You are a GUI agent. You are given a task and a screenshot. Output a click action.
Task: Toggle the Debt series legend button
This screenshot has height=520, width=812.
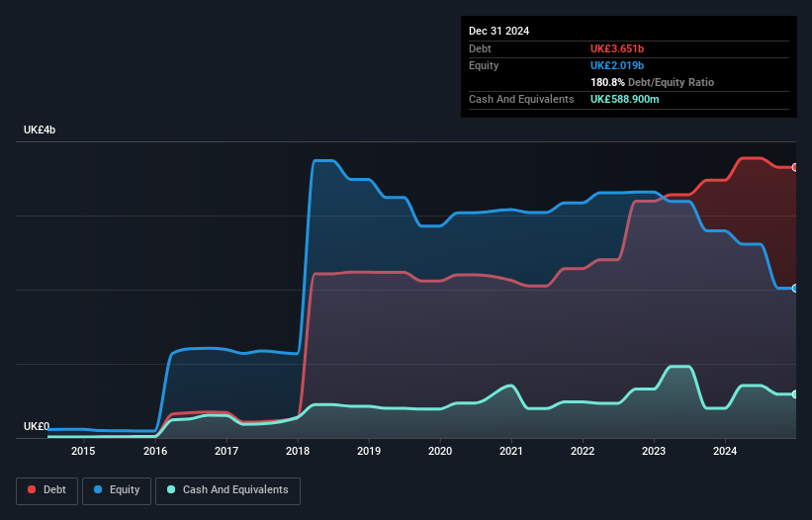[x=47, y=490]
